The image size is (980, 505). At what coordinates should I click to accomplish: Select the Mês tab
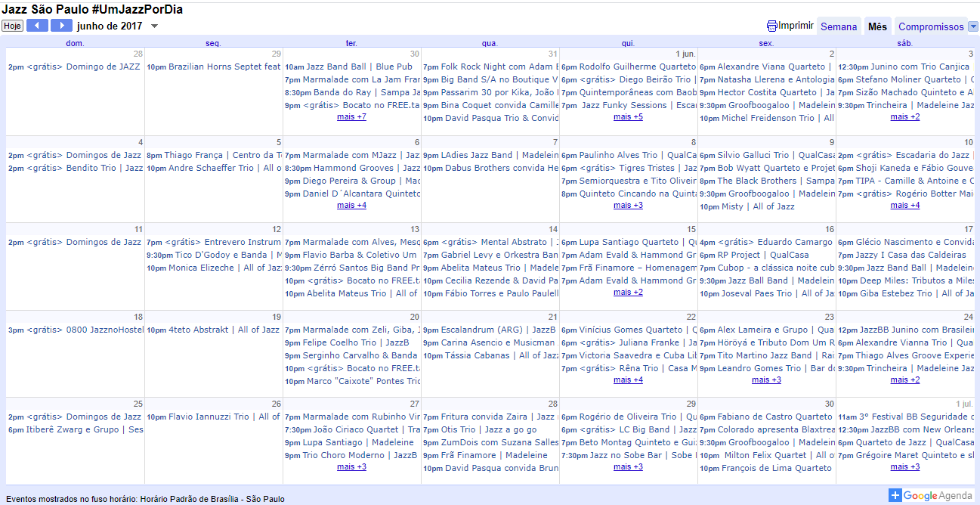click(877, 26)
